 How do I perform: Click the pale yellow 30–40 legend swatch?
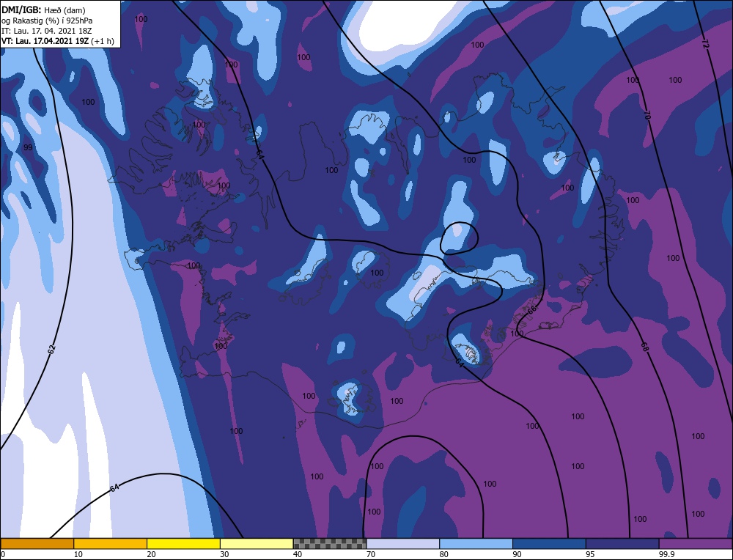257,543
